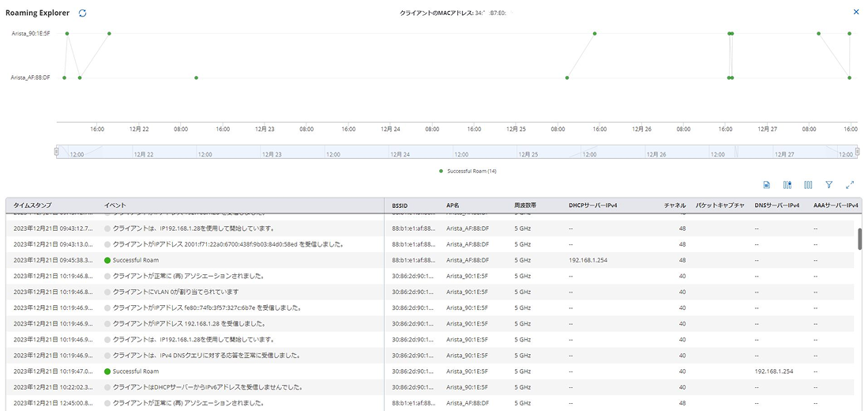Open the table filter funnel
Screen dimensions: 868x411
click(829, 184)
